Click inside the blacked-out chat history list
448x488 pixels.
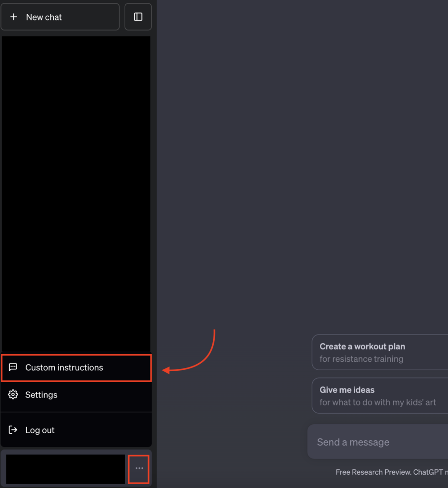(x=76, y=191)
